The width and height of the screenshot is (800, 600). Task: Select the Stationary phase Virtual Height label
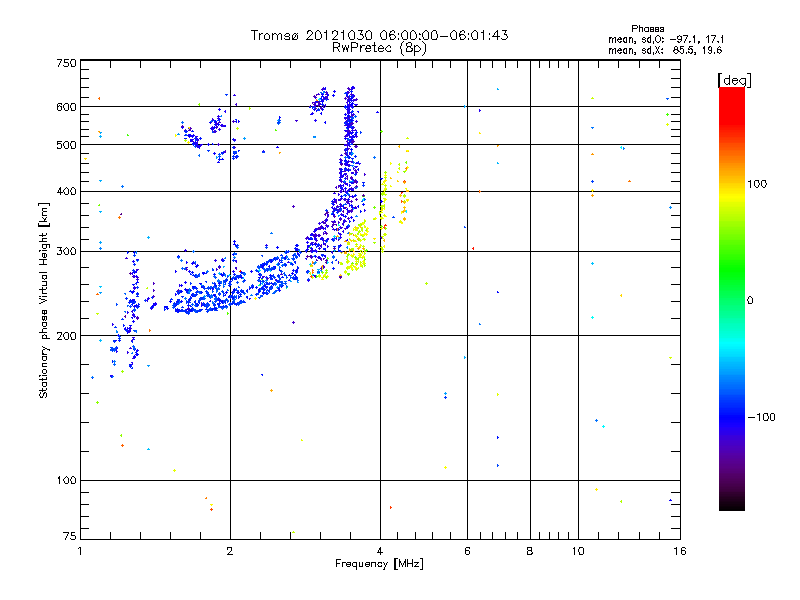click(x=44, y=299)
